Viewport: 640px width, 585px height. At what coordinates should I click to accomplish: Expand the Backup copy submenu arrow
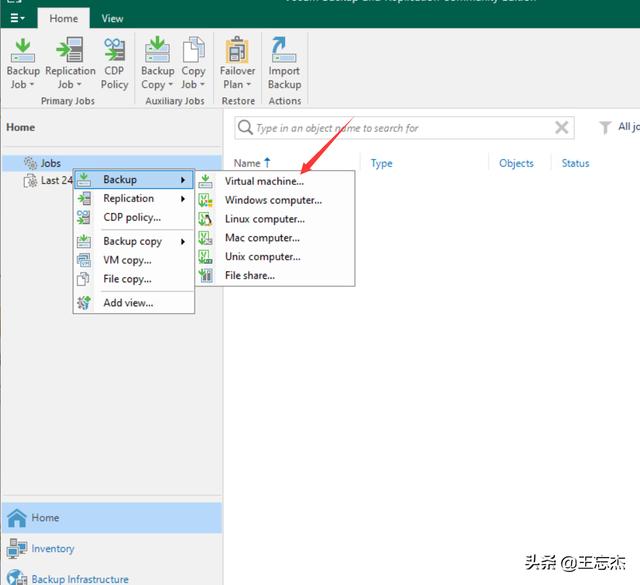(183, 241)
